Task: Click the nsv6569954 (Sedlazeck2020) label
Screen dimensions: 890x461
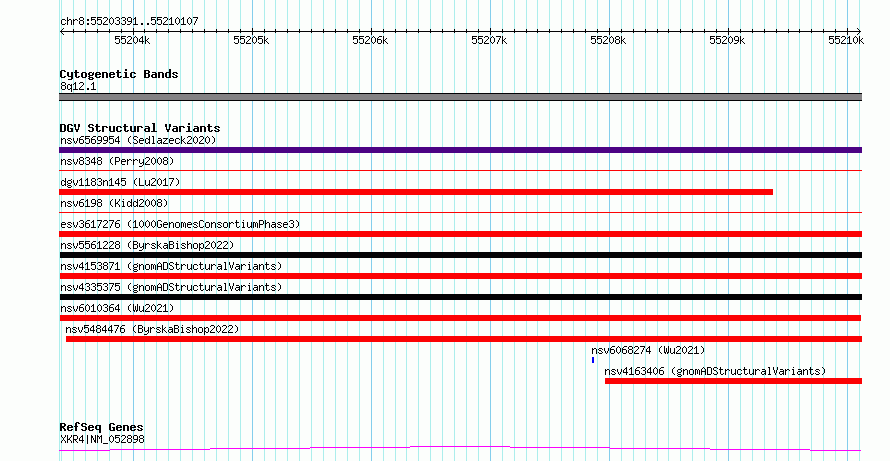Action: (x=138, y=140)
